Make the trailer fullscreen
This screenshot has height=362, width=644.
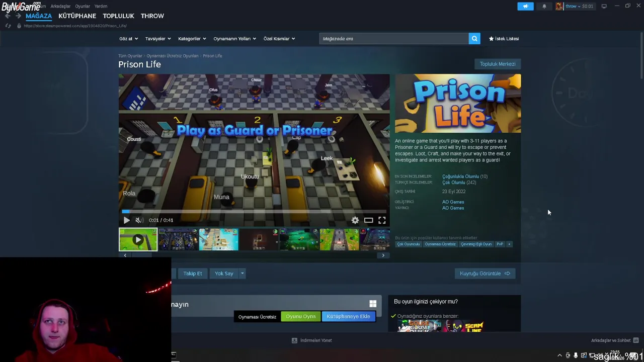click(x=382, y=220)
